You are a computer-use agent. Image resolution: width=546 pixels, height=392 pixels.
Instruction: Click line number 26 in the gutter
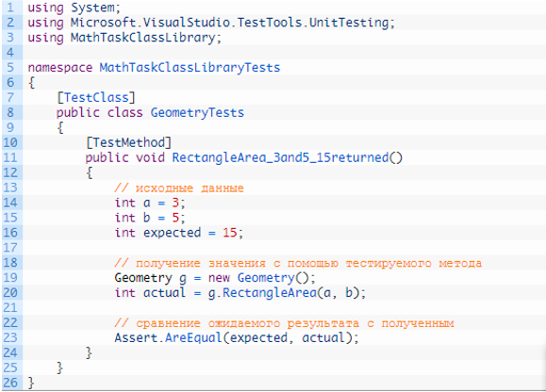pos(10,383)
